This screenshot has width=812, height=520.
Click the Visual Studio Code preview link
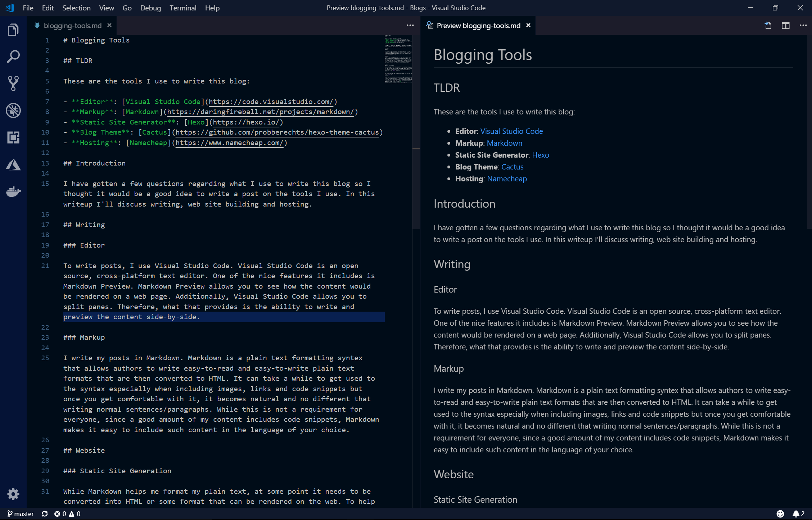click(x=511, y=131)
